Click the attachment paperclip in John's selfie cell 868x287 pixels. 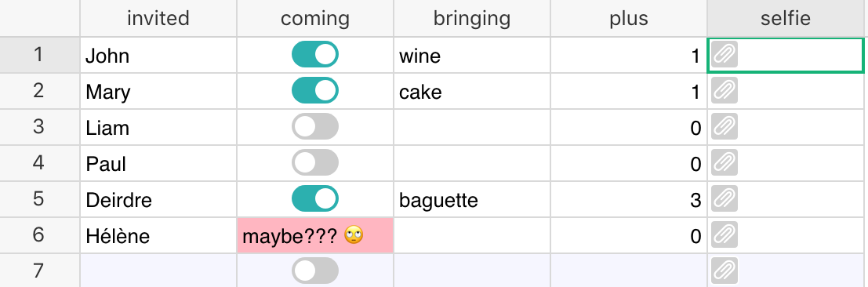(724, 55)
